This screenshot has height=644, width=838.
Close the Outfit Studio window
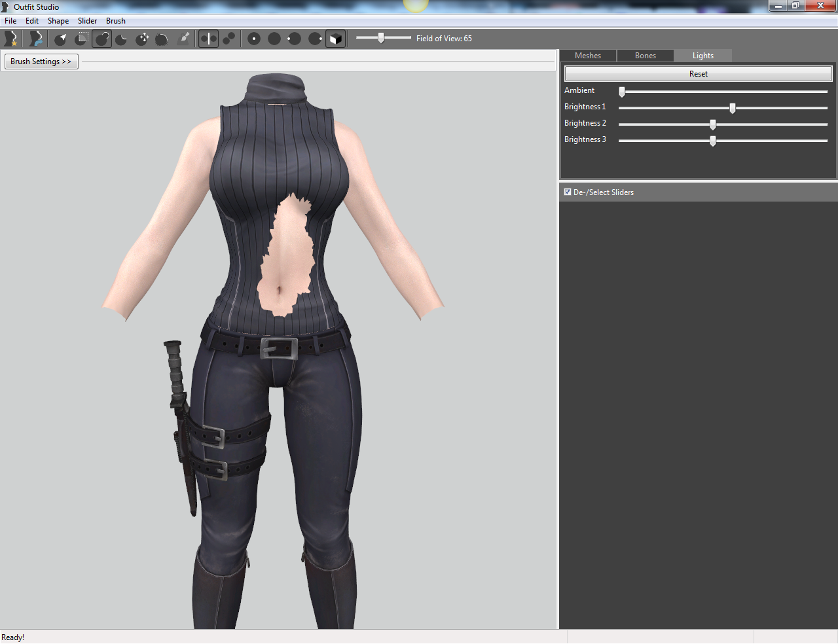click(821, 6)
